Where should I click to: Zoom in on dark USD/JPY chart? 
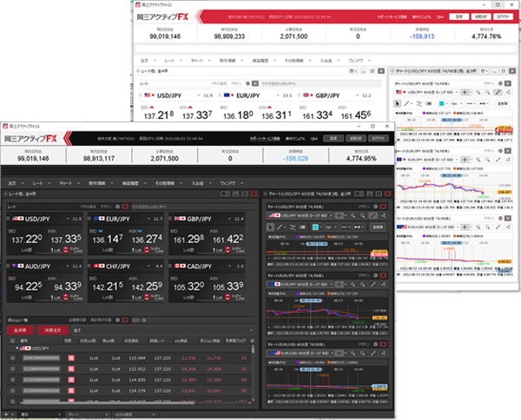353,215
